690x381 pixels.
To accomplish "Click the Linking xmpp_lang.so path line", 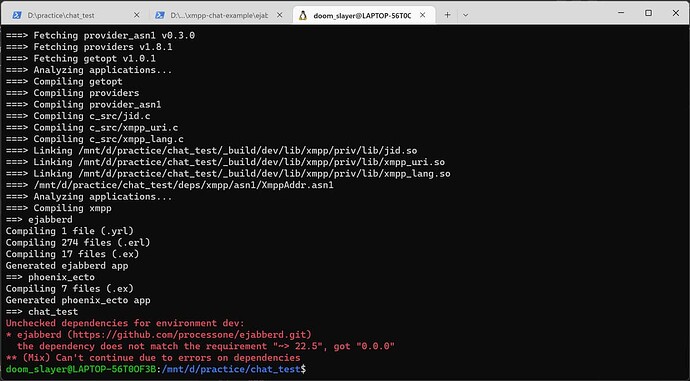I will (228, 173).
